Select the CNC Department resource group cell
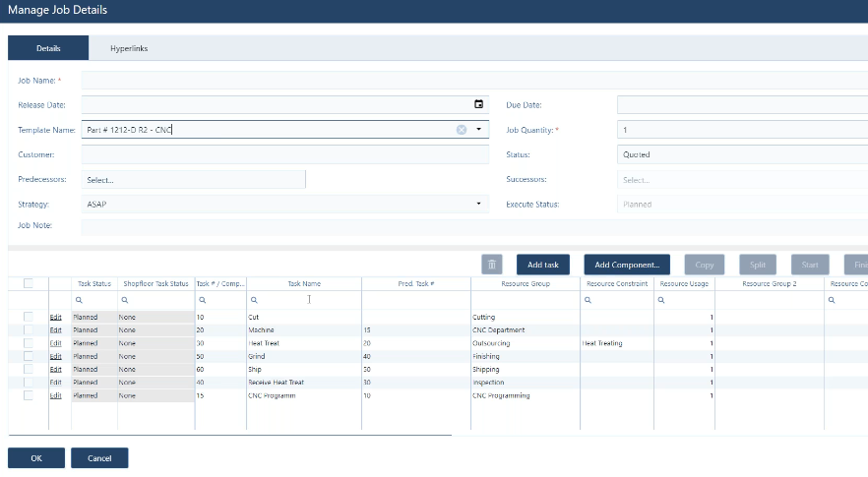868x477 pixels. tap(526, 329)
